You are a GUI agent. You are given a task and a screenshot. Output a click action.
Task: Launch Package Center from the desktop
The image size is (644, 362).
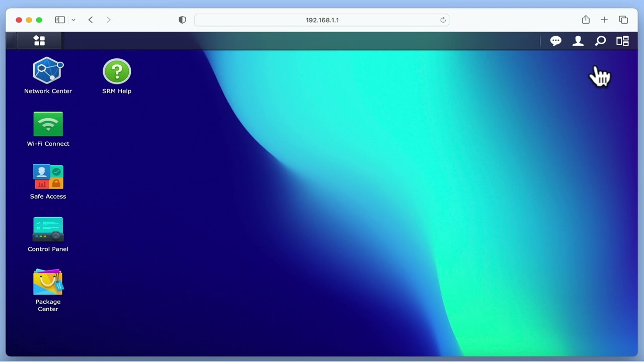48,282
